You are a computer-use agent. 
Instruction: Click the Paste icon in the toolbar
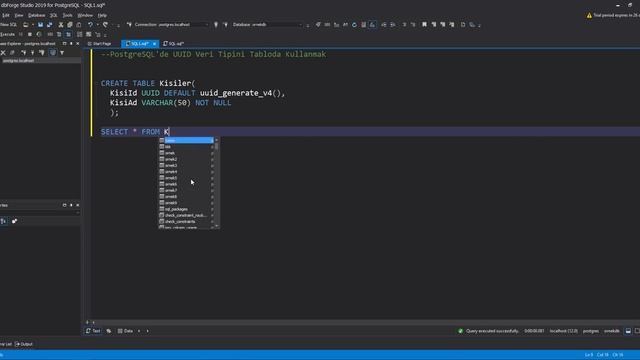(x=79, y=24)
